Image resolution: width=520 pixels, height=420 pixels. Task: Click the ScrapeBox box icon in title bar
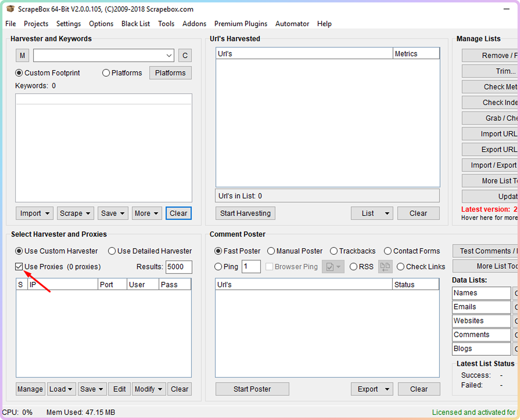10,9
